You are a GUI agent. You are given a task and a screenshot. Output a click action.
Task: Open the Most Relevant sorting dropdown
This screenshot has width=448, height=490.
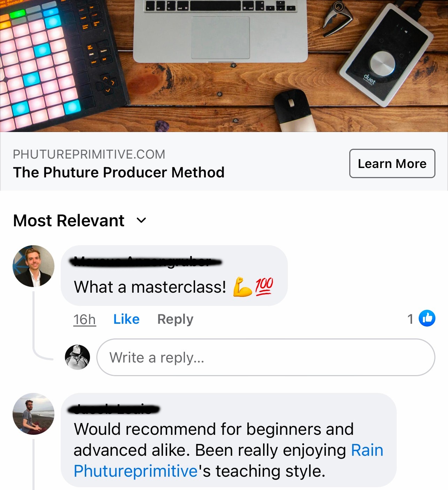click(x=80, y=220)
